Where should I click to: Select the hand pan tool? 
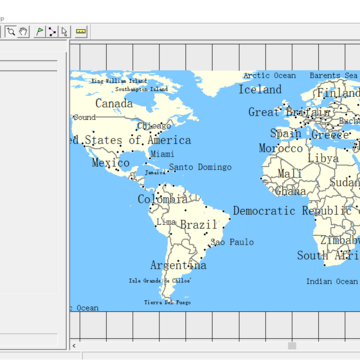23,32
